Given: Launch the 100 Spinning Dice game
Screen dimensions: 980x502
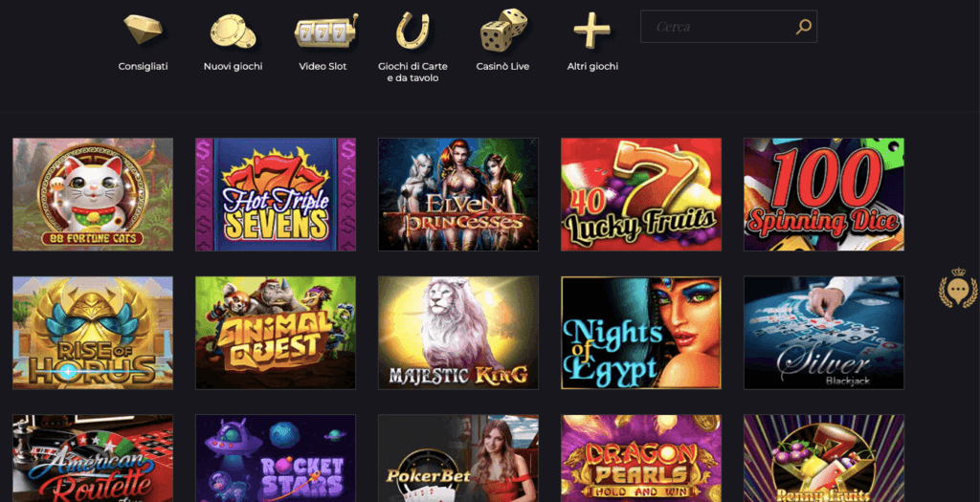Looking at the screenshot, I should (824, 194).
